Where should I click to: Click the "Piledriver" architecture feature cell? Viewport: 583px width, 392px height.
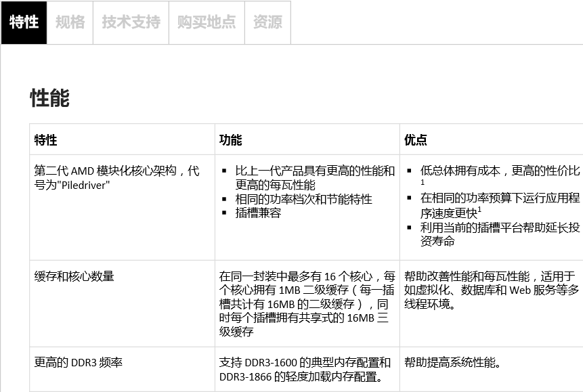[116, 177]
